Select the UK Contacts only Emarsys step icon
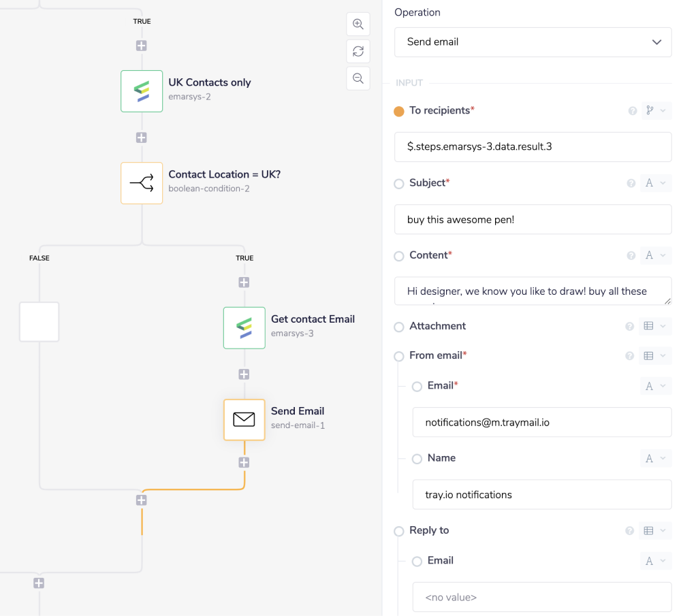681x616 pixels. click(x=142, y=91)
